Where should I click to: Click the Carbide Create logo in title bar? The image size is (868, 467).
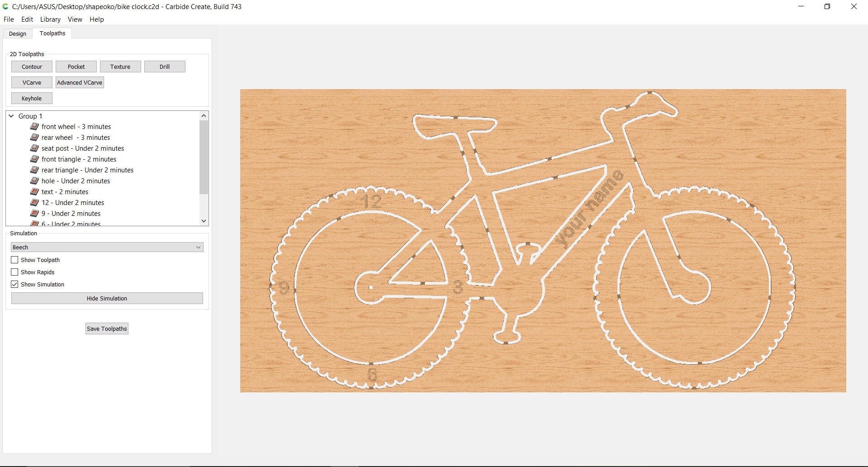coord(5,6)
